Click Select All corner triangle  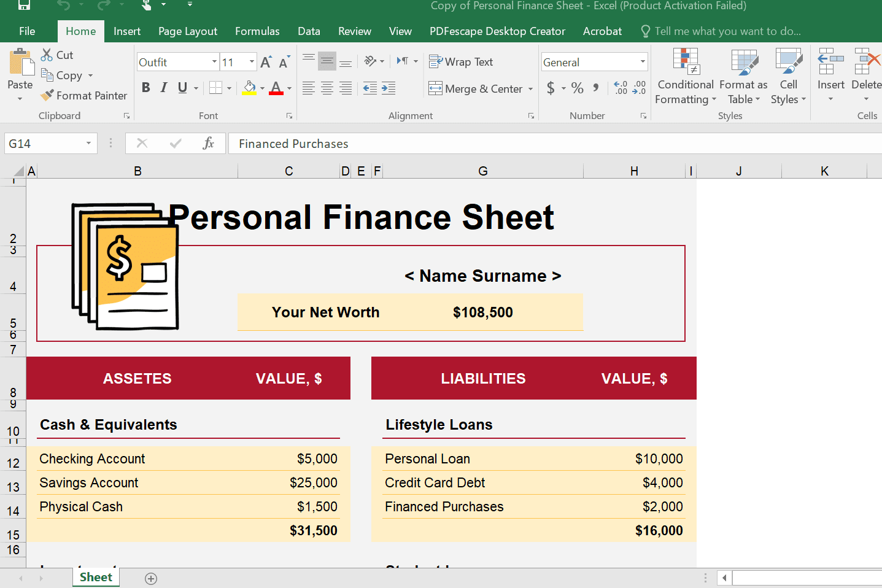point(18,171)
